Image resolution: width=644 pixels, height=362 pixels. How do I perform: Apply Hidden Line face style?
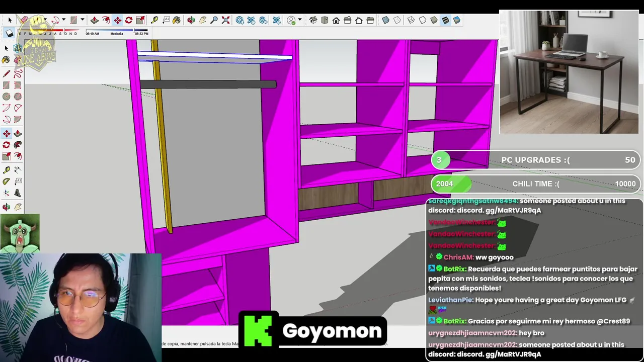click(x=423, y=20)
